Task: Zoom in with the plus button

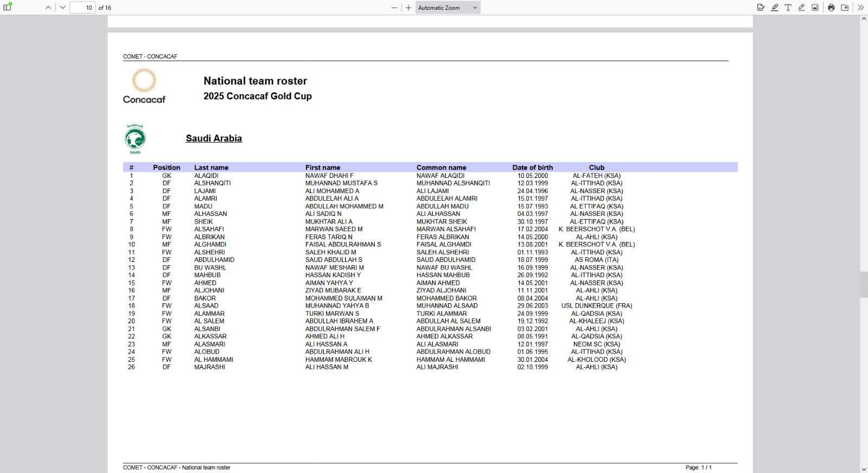Action: click(x=409, y=8)
